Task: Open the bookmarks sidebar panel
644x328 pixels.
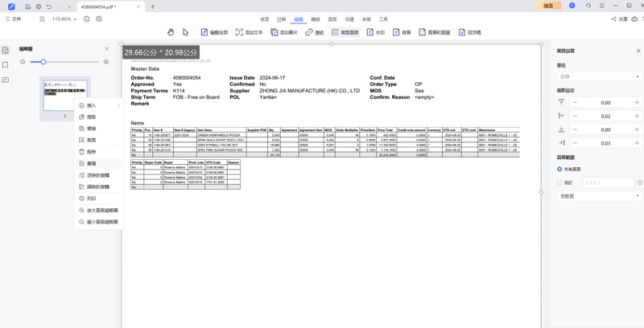Action: pyautogui.click(x=6, y=65)
